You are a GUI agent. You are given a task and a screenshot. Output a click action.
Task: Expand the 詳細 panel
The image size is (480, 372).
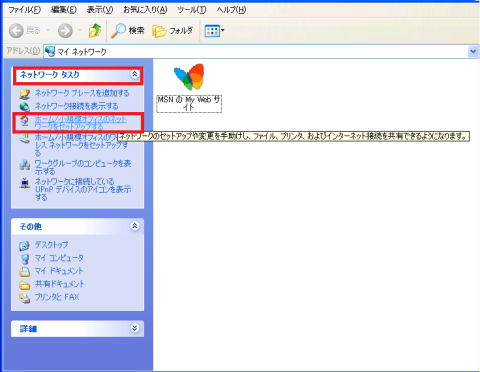tap(134, 328)
